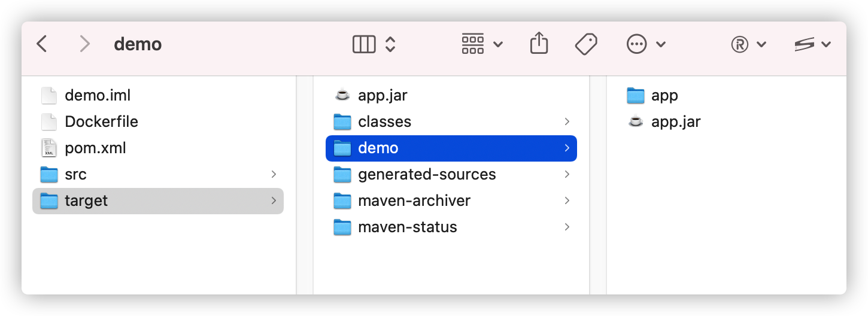Click the view switcher up-down arrows
This screenshot has height=316, width=868.
(390, 44)
